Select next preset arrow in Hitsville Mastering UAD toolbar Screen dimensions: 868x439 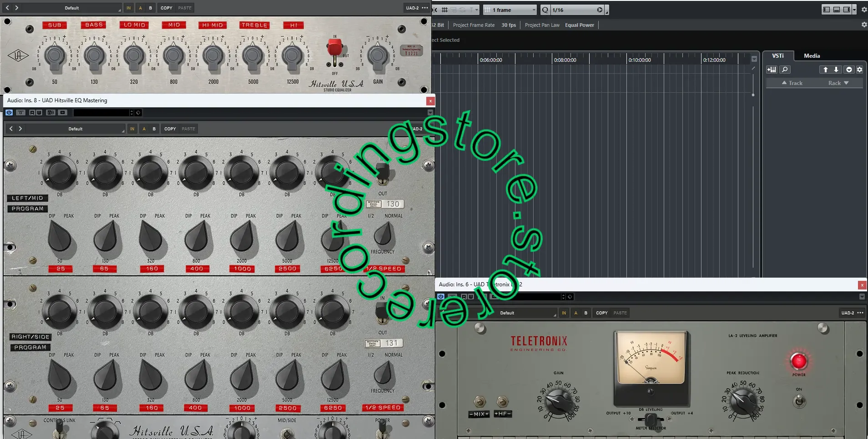(x=20, y=129)
